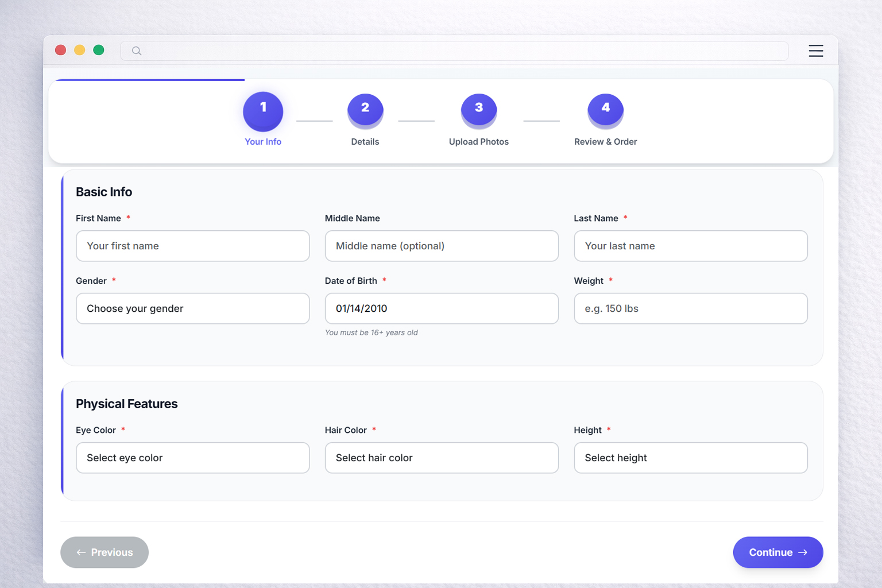
Task: Switch to the "Details" tab label
Action: tap(365, 141)
